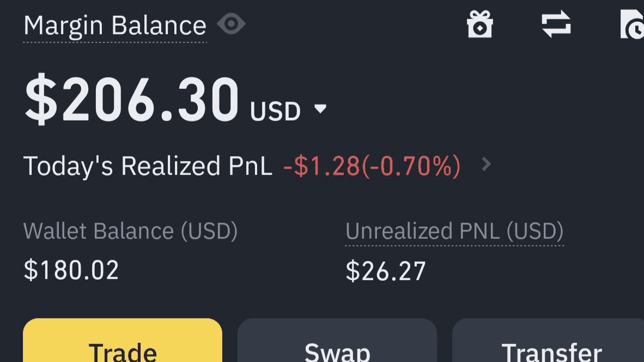Viewport: 644px width, 362px height.
Task: Click the red (-0.70%) percentage
Action: tap(411, 166)
